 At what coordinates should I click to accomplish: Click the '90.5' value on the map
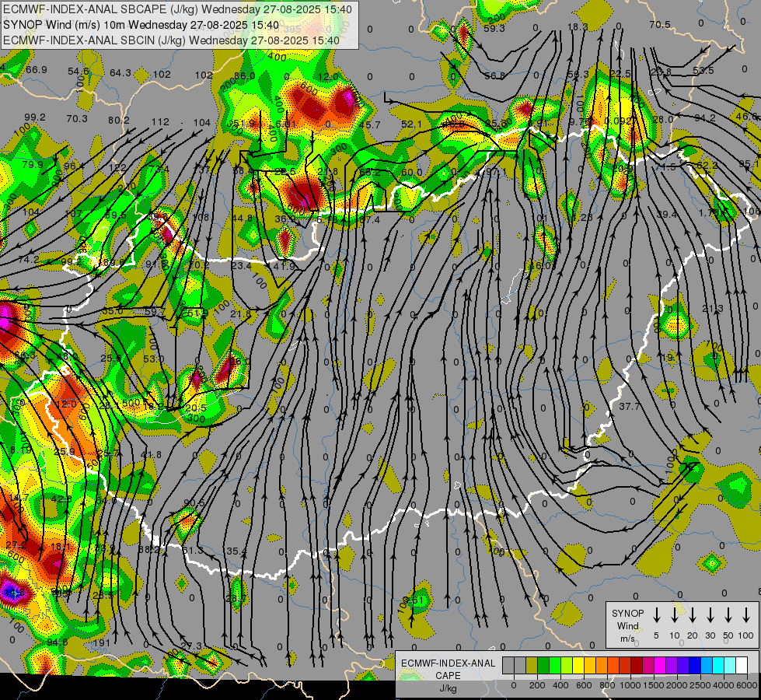194,503
